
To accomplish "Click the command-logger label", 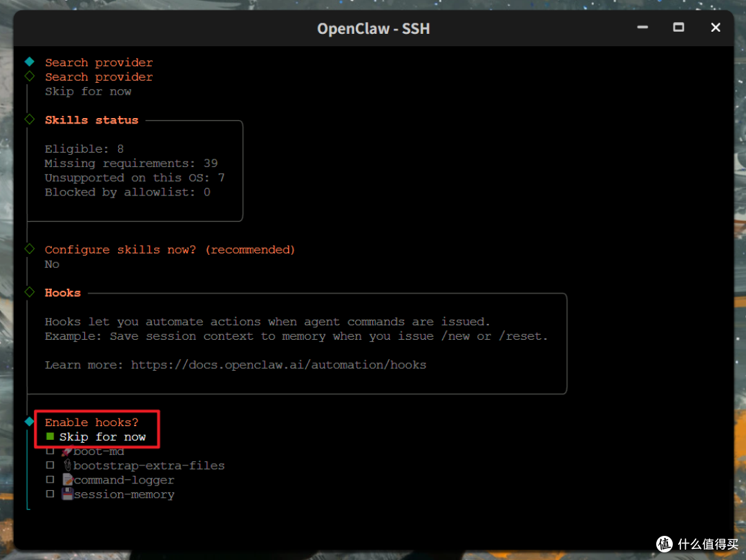I will coord(124,480).
